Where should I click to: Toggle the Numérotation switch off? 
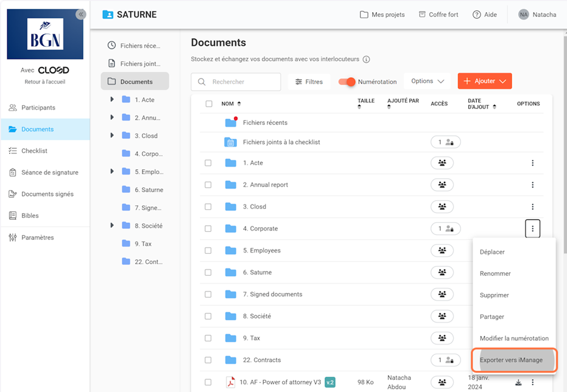(347, 82)
